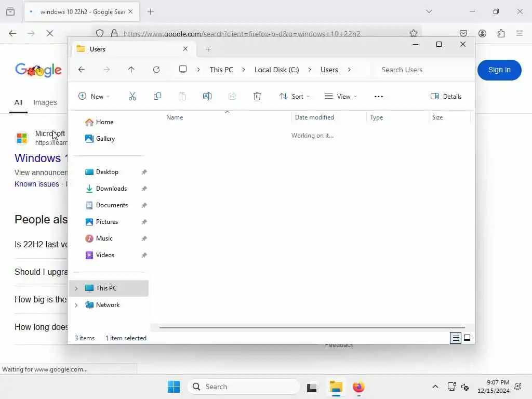Click the Firefox URL address bar
This screenshot has height=399, width=532.
(x=242, y=33)
